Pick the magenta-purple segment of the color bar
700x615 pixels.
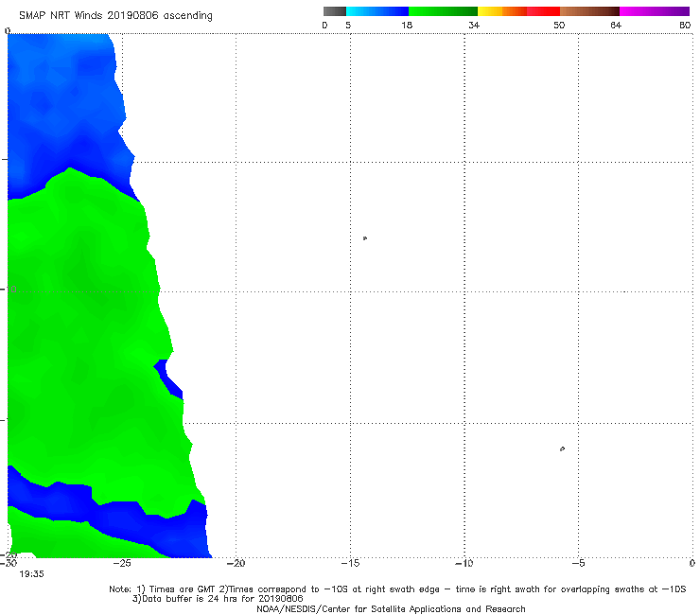click(x=655, y=11)
